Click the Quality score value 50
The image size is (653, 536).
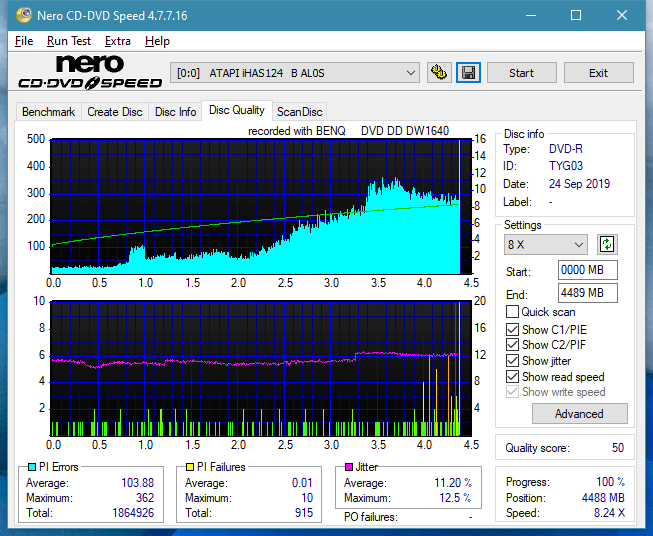tap(618, 448)
